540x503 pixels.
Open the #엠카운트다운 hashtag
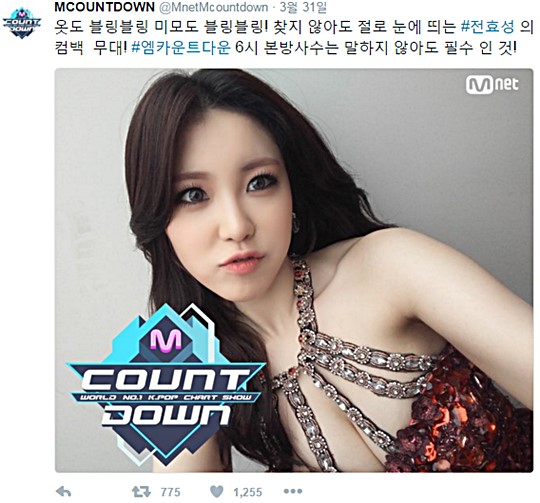point(181,48)
